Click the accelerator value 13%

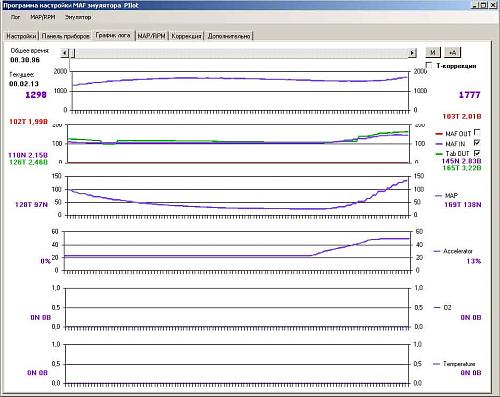(x=474, y=261)
